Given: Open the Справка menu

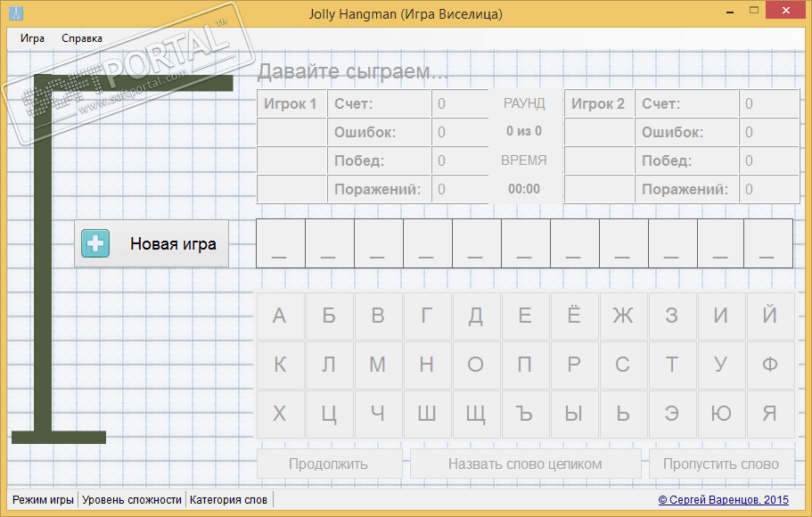Looking at the screenshot, I should pos(82,38).
